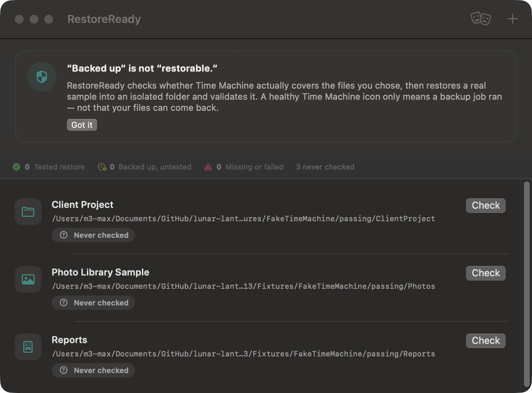This screenshot has width=532, height=393.
Task: Run Check for Client Project
Action: (486, 205)
